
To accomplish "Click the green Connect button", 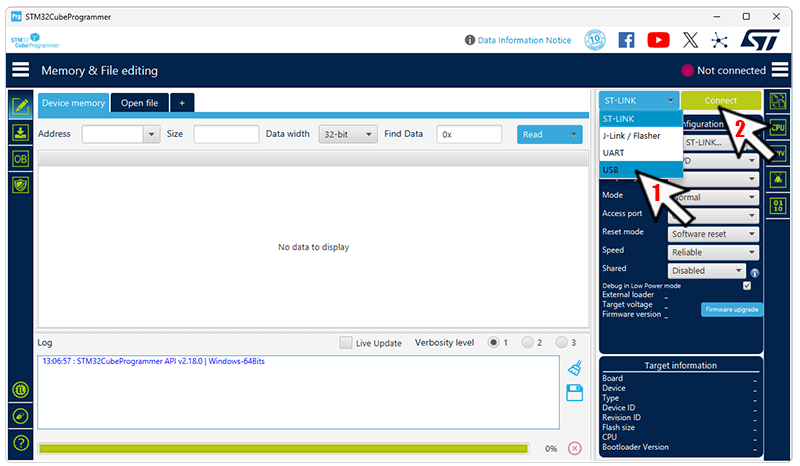I will pyautogui.click(x=720, y=101).
